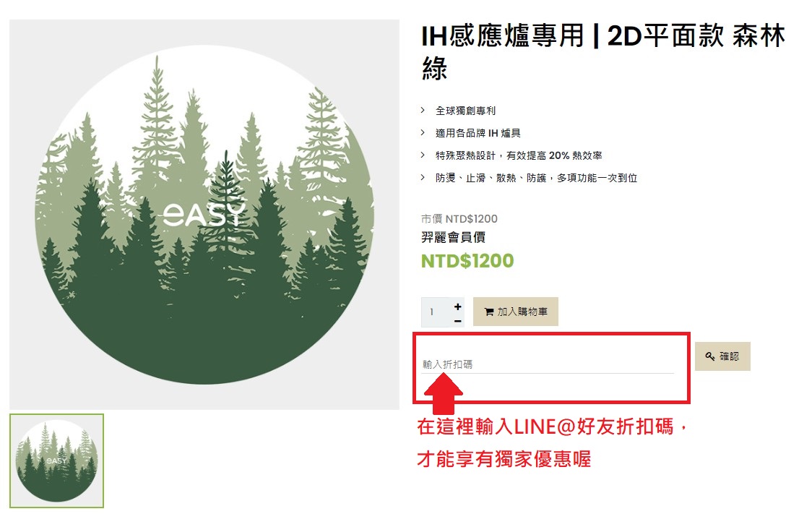Viewport: 812px width, 514px height.
Task: Click the shopping cart icon on 加入購物車
Action: click(x=488, y=312)
